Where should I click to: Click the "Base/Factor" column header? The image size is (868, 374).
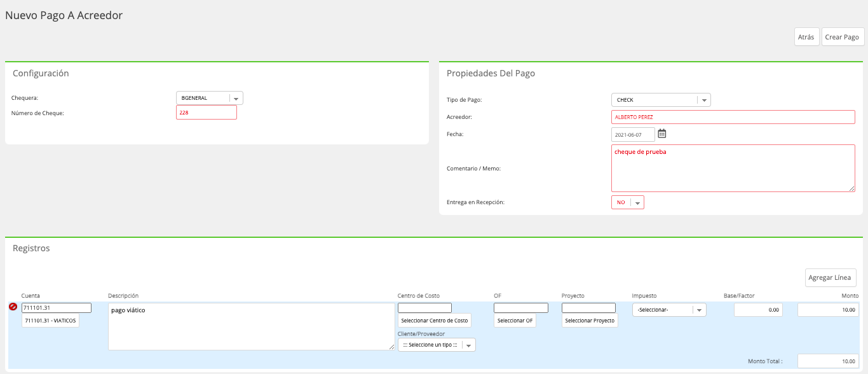pyautogui.click(x=739, y=296)
